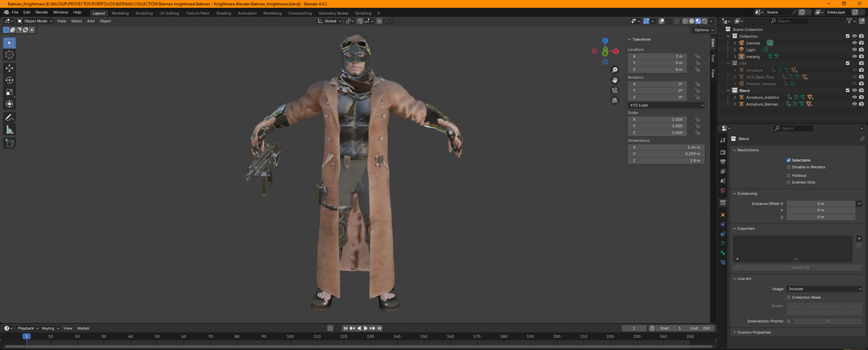Click the viewport zoom magnifier gizmo
Image resolution: width=868 pixels, height=350 pixels.
click(x=615, y=70)
